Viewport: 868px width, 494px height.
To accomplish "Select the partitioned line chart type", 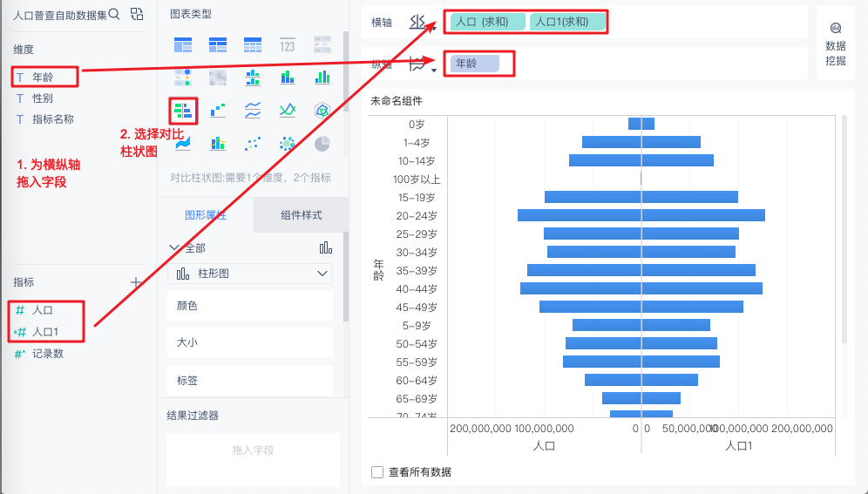I will click(x=253, y=111).
